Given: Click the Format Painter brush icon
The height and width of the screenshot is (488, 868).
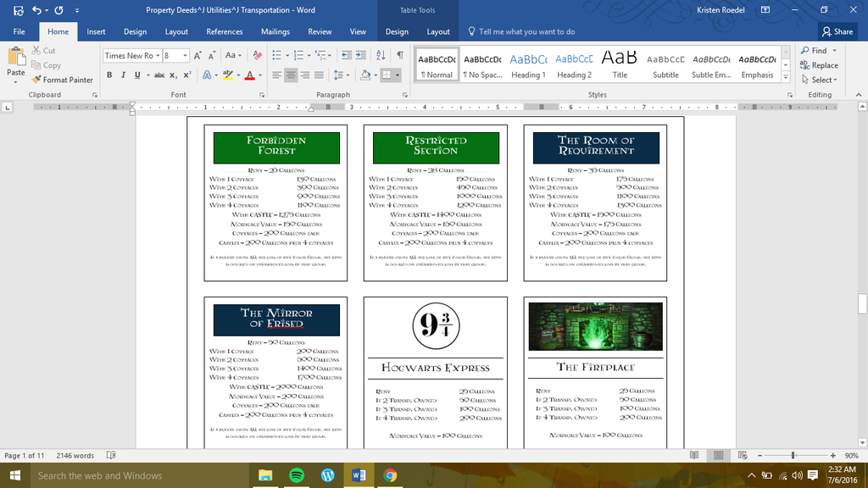Looking at the screenshot, I should [x=36, y=80].
